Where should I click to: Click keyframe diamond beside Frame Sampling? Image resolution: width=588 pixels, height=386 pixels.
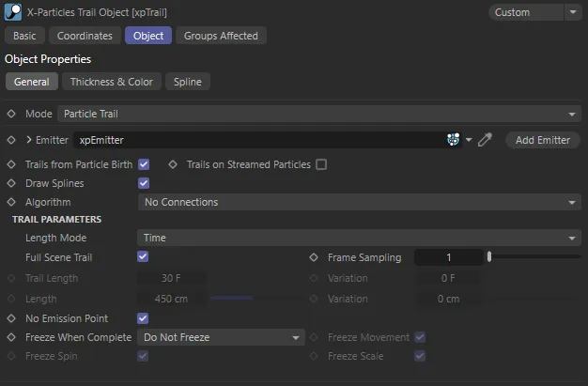point(314,257)
